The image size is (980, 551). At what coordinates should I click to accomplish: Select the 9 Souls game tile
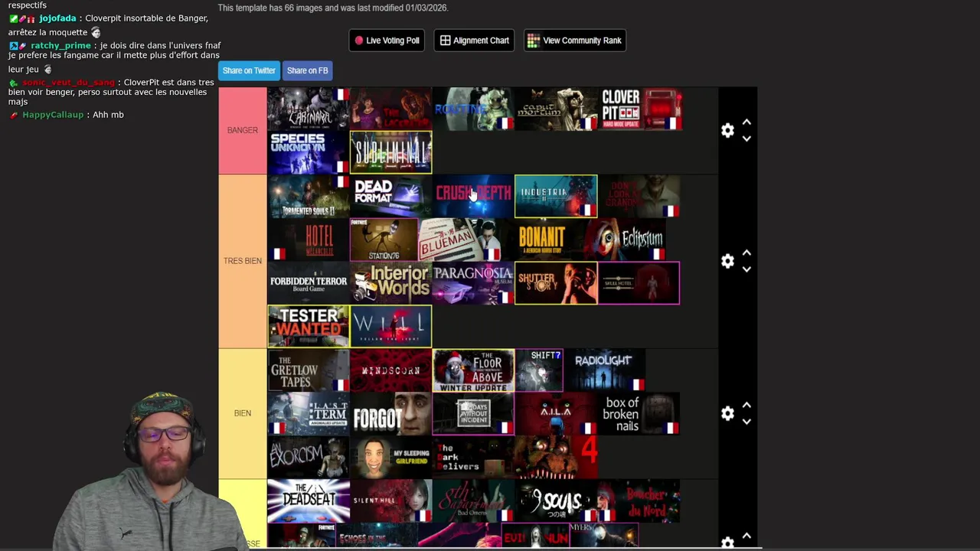coord(556,501)
